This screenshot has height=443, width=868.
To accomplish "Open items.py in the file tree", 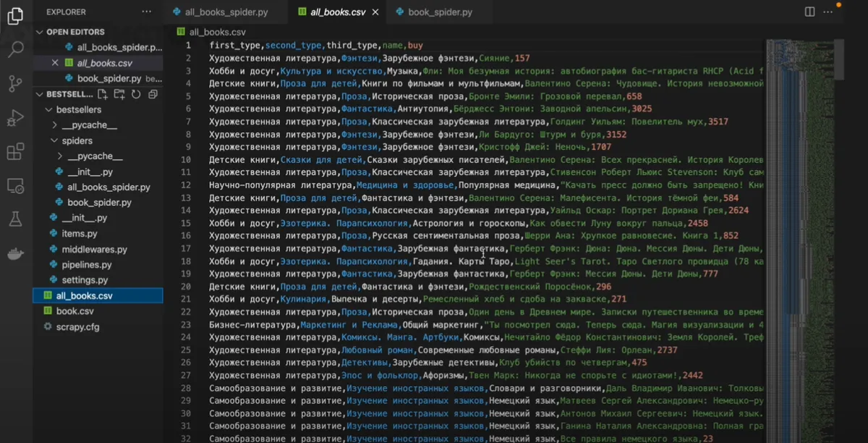I will click(80, 234).
